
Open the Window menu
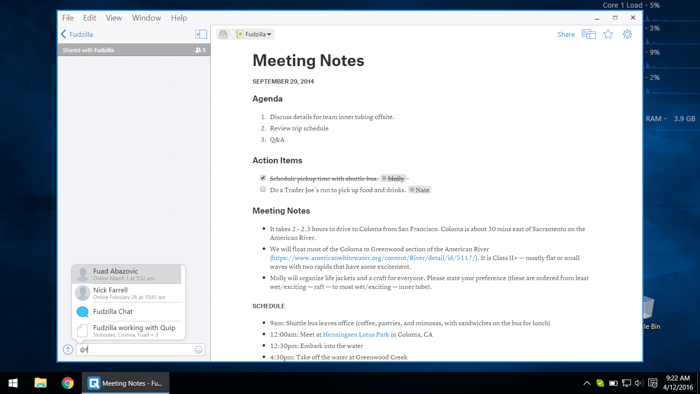click(146, 18)
